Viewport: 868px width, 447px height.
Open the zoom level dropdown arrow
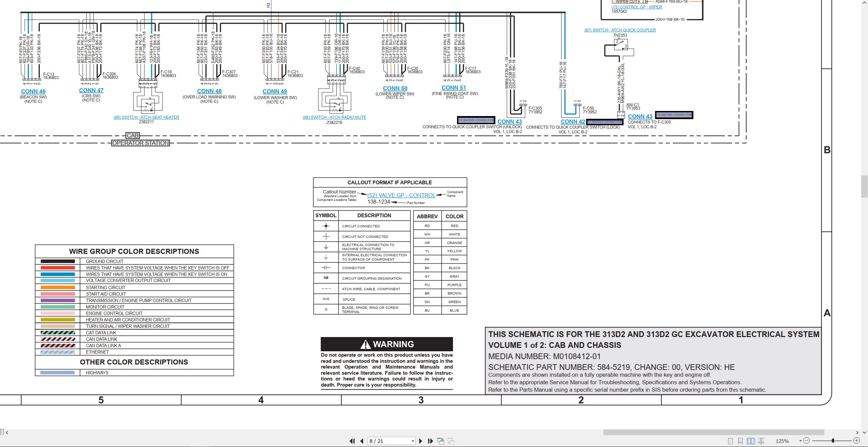[x=800, y=441]
